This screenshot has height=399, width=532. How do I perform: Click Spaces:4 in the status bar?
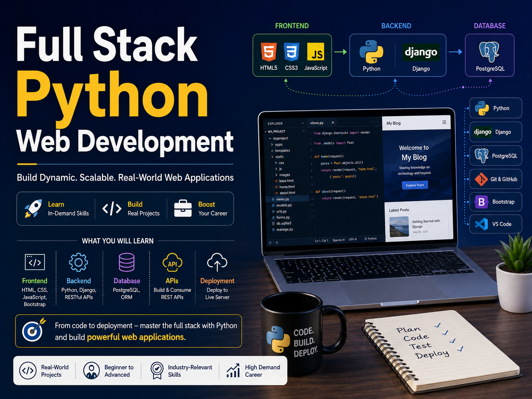[338, 240]
